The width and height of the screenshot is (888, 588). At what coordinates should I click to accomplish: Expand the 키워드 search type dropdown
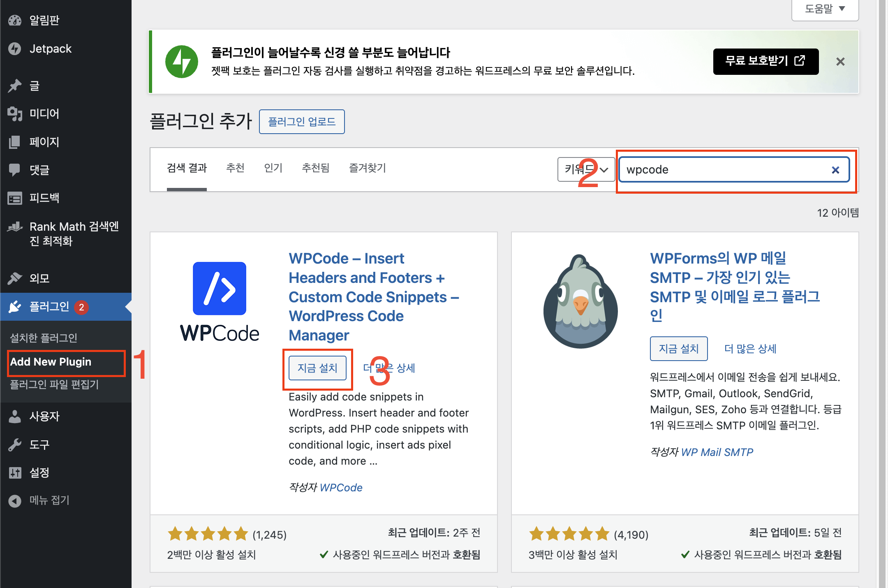coord(586,169)
